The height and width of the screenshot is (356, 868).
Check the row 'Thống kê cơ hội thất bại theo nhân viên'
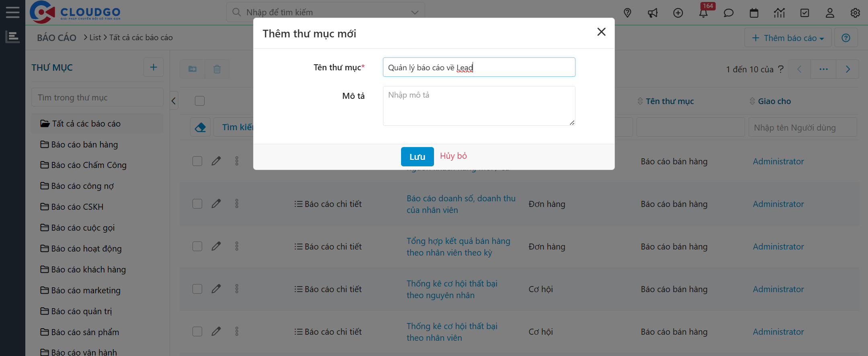(x=197, y=331)
